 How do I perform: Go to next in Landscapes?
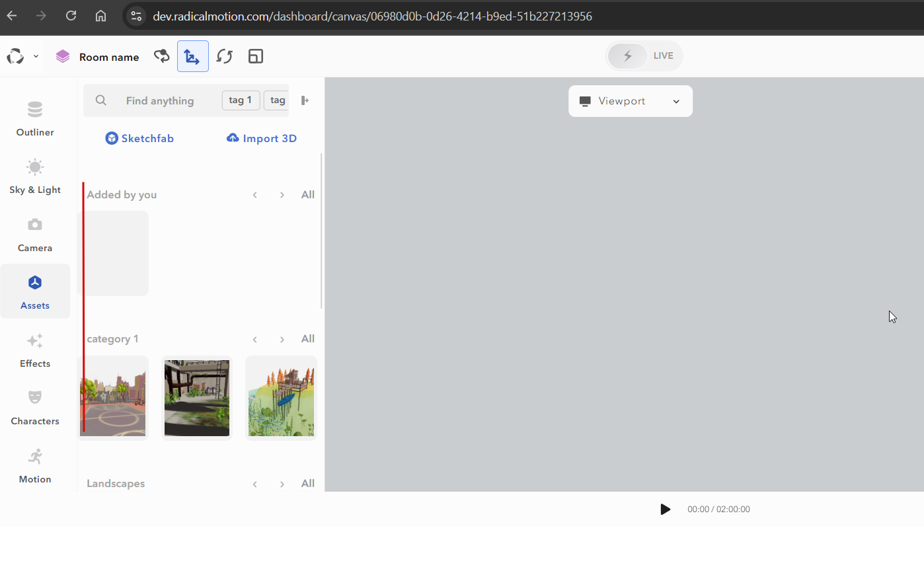pyautogui.click(x=282, y=484)
